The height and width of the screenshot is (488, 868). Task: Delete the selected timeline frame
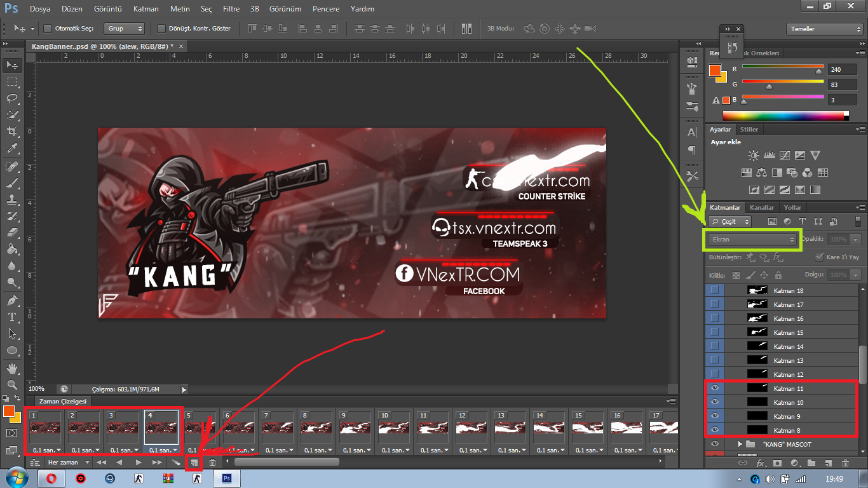tap(213, 463)
